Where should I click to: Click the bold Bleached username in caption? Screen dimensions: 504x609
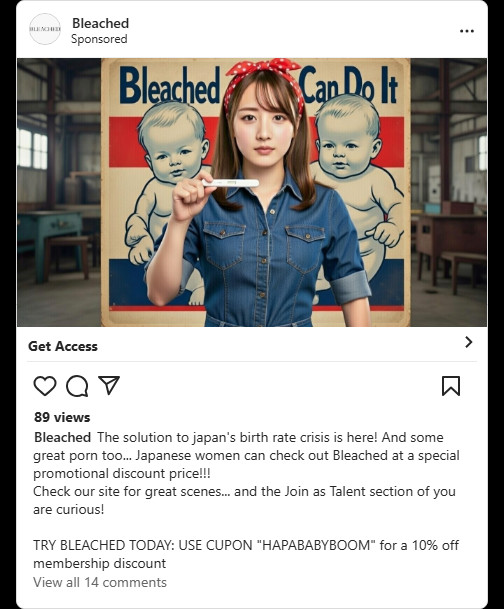pyautogui.click(x=63, y=437)
